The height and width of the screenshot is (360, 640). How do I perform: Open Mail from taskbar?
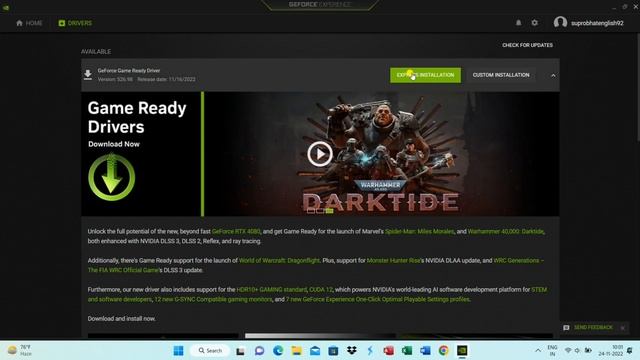[x=315, y=351]
